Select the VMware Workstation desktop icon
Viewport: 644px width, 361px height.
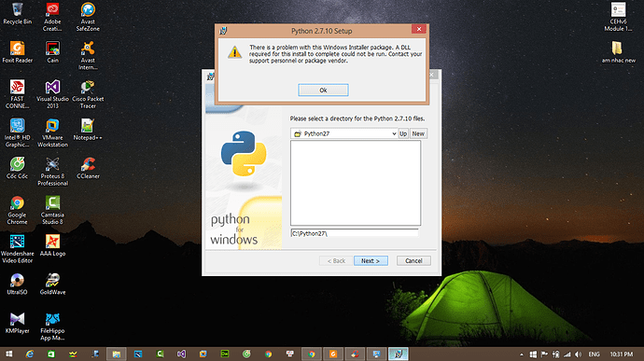coord(52,132)
